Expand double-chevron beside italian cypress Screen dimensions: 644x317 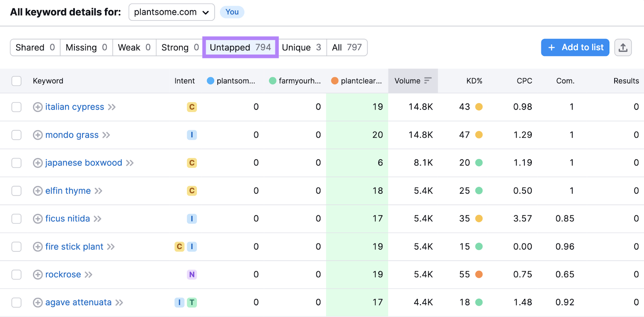112,107
